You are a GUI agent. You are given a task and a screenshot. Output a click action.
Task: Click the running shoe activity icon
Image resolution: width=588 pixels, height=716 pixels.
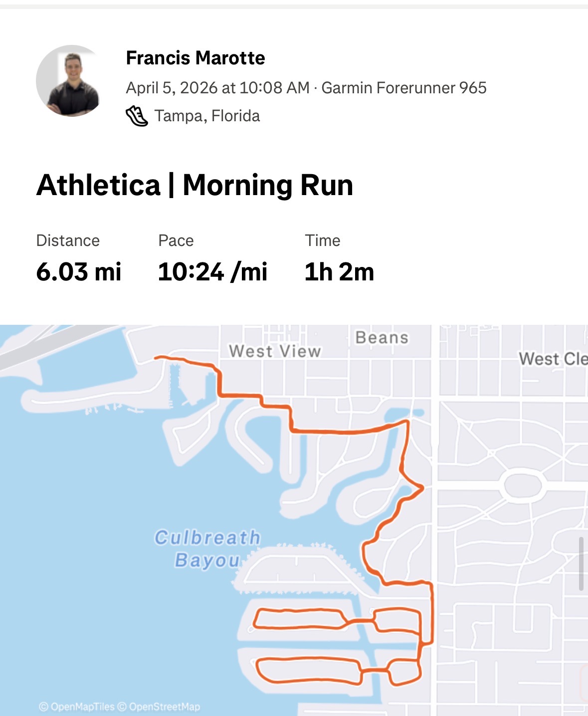tap(137, 116)
